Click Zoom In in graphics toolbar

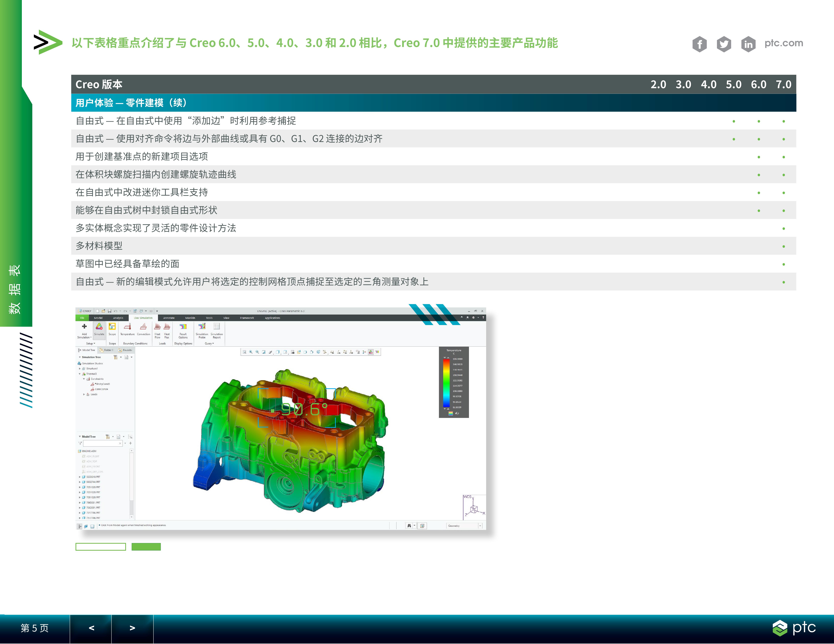251,352
